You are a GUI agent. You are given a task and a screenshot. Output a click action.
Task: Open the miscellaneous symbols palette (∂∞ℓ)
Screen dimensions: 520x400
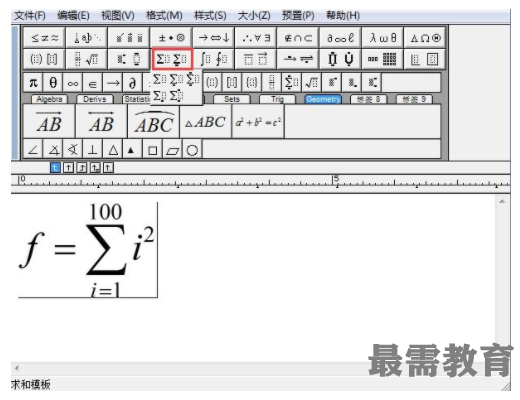point(340,38)
